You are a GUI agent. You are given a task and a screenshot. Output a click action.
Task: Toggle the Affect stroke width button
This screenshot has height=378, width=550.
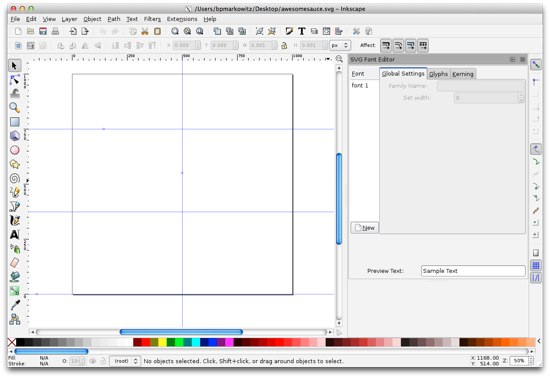tap(386, 46)
